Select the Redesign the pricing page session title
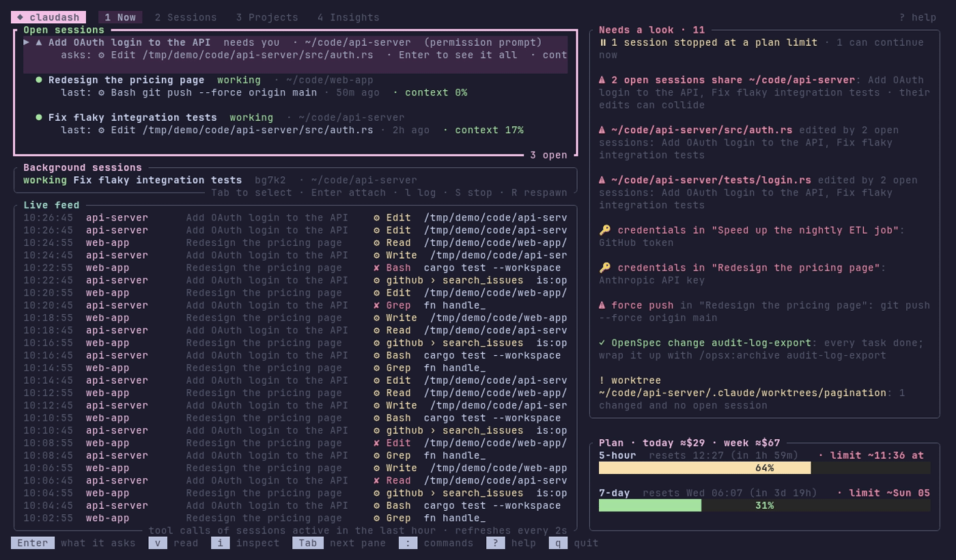Image resolution: width=956 pixels, height=560 pixels. pyautogui.click(x=126, y=80)
